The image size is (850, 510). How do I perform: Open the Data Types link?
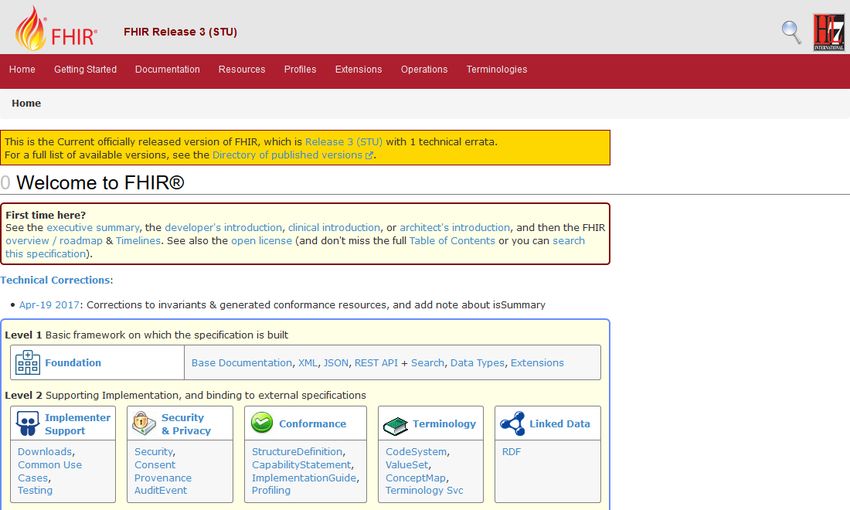477,363
